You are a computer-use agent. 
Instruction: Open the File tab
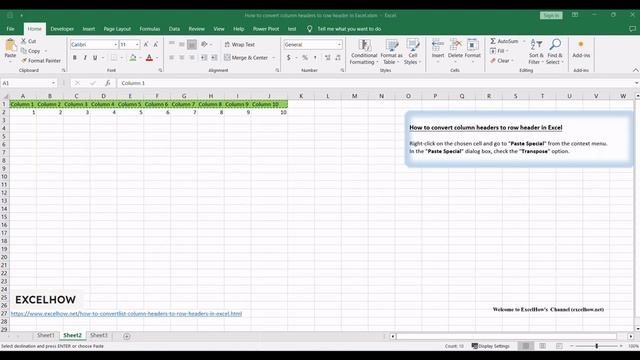click(11, 29)
